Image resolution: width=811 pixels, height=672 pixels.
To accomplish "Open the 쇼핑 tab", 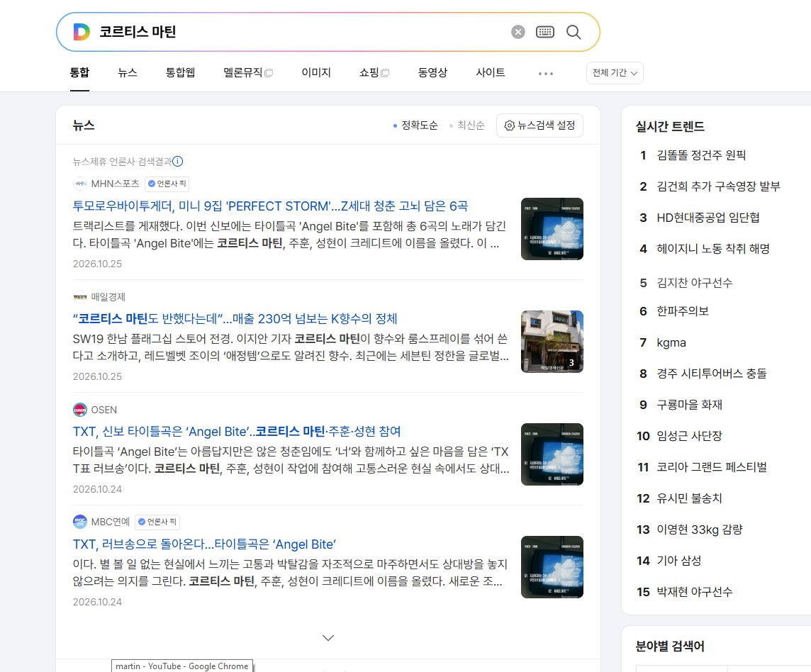I will (374, 72).
